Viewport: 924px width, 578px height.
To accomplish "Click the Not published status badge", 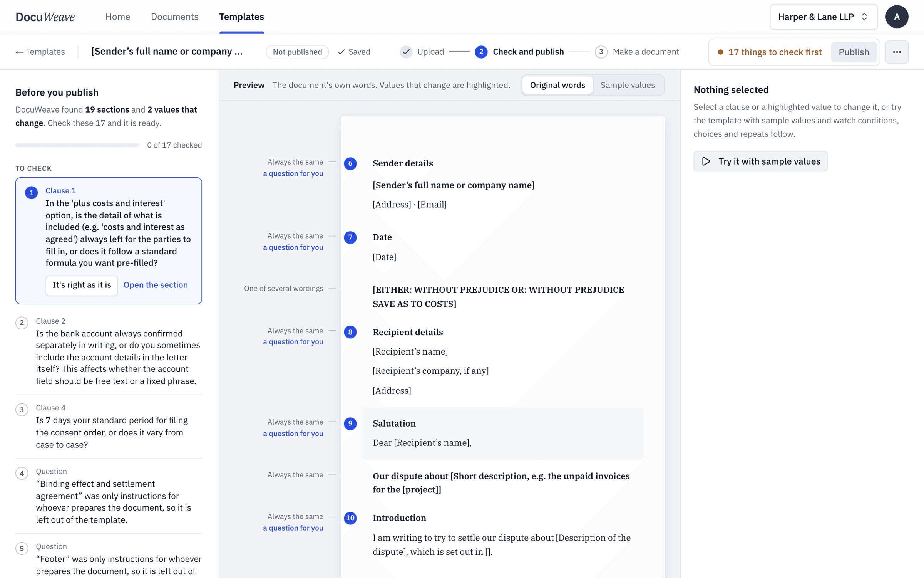I will tap(297, 52).
